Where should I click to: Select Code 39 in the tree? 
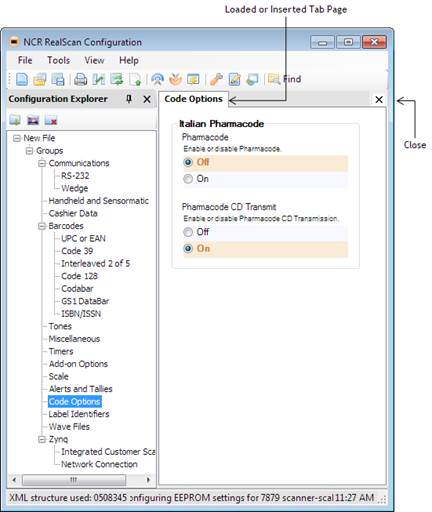point(77,251)
